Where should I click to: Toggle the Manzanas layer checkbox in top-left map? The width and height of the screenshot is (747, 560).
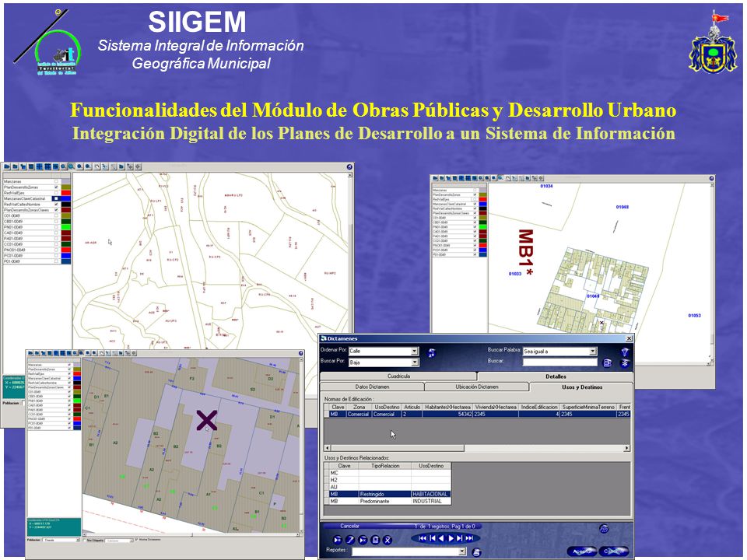(56, 181)
